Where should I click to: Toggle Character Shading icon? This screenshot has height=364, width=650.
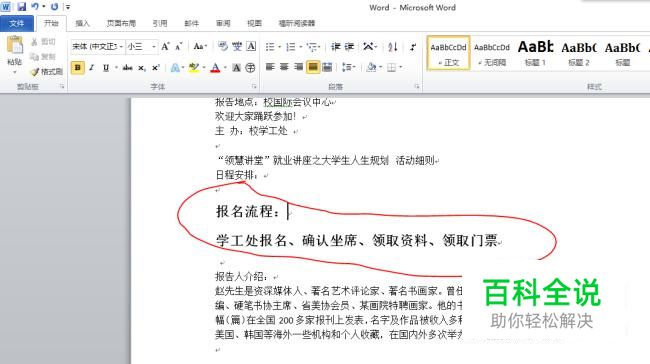coord(236,67)
